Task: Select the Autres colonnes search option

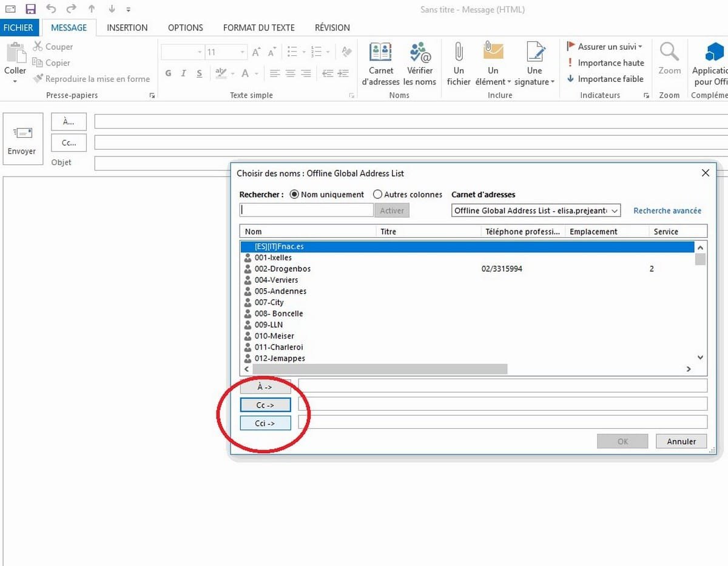Action: pos(378,195)
